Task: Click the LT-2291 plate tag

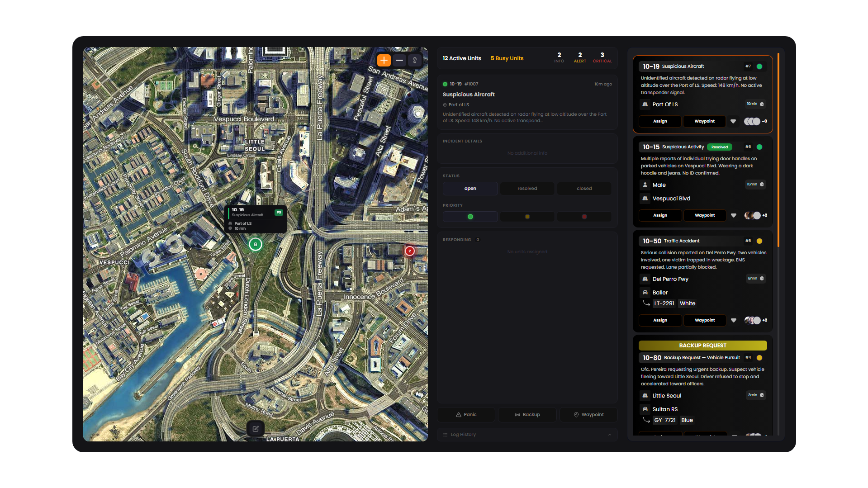Action: click(664, 303)
